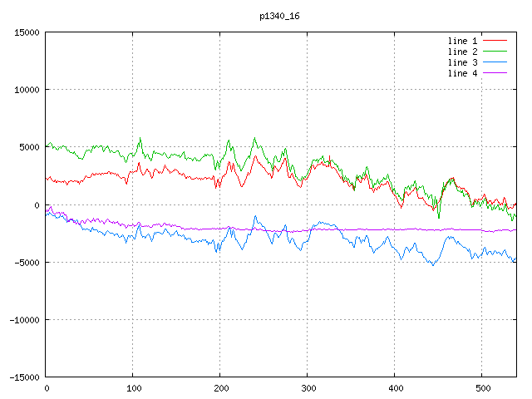Screen dimensions: 532x399
Task: Click the red line 1 legend sample
Action: click(495, 41)
